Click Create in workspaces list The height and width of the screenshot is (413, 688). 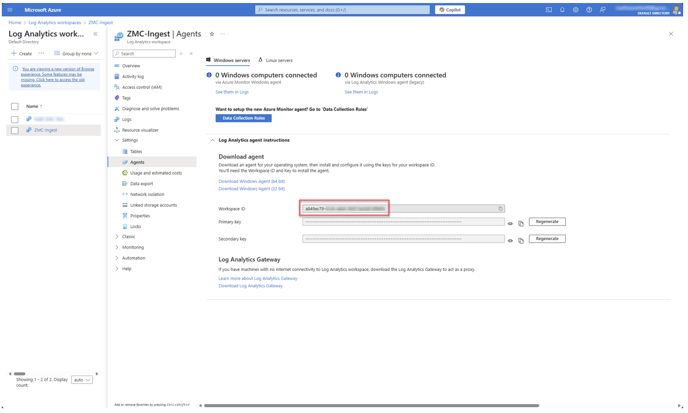click(x=22, y=54)
